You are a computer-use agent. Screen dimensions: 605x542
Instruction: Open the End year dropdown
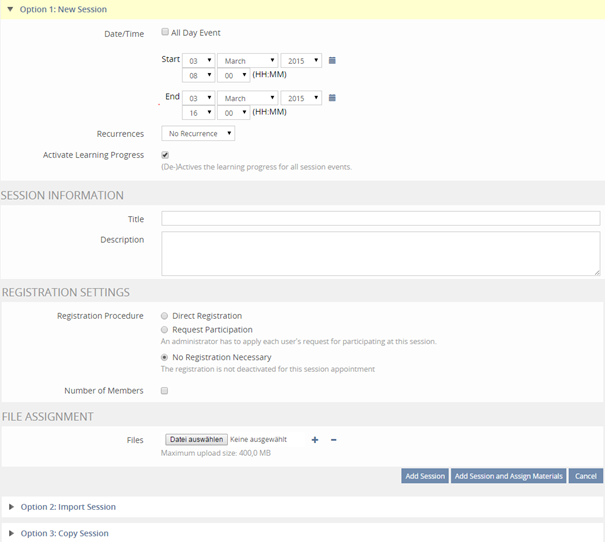tap(301, 98)
